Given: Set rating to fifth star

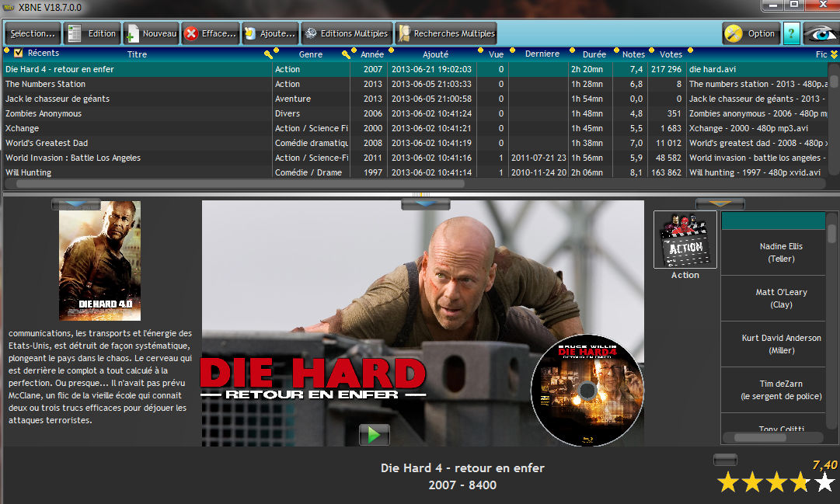Looking at the screenshot, I should click(x=824, y=483).
